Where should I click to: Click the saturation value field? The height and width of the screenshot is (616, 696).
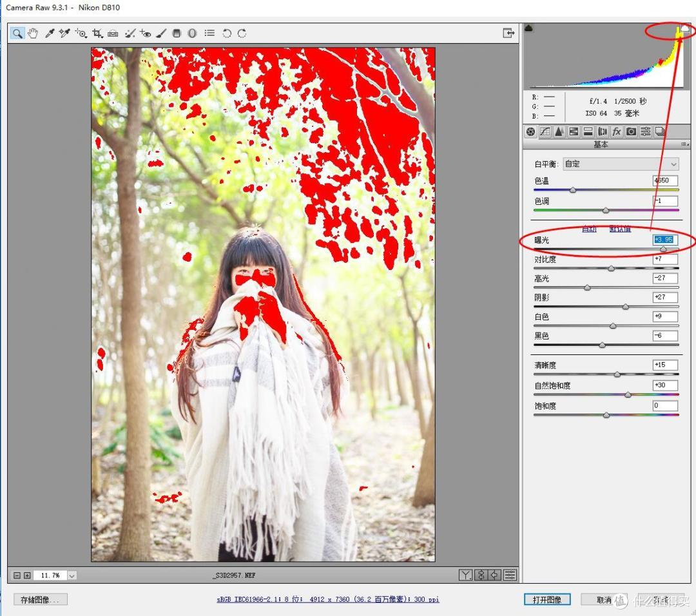tap(665, 406)
